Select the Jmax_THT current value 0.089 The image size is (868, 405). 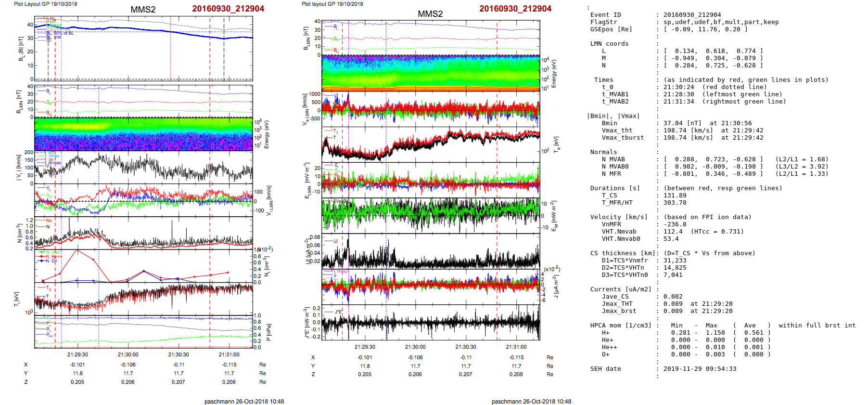point(673,304)
